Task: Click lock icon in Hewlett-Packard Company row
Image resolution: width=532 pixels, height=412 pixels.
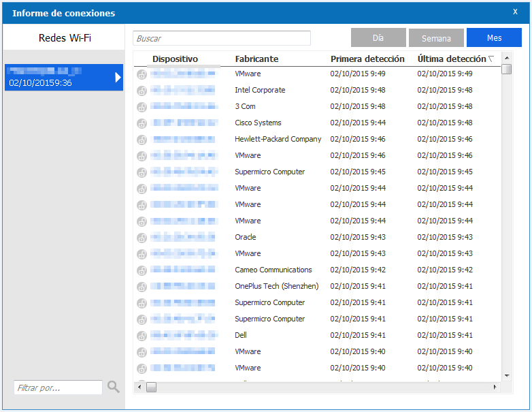Action: [x=142, y=140]
